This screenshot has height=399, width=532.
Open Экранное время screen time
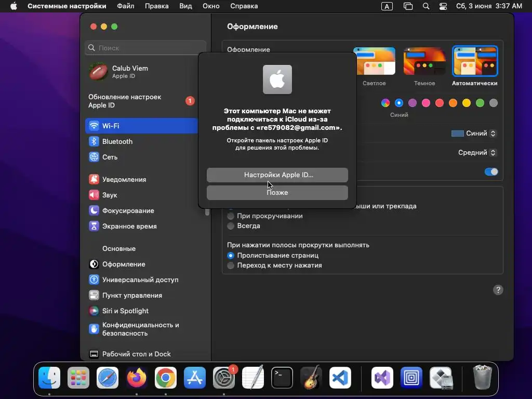142,227
